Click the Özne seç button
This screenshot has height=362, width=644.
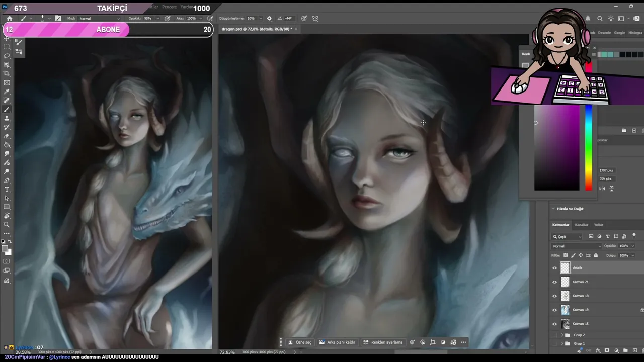pos(300,342)
